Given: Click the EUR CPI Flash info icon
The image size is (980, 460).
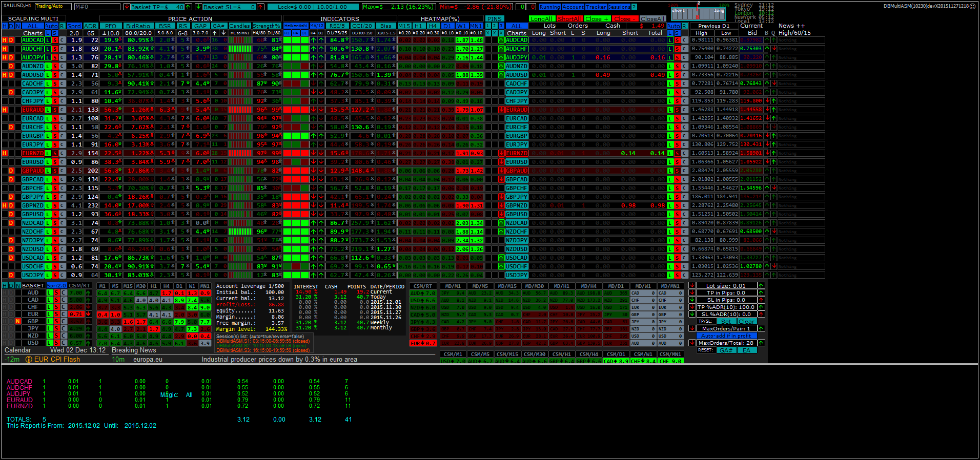Looking at the screenshot, I should coord(29,359).
